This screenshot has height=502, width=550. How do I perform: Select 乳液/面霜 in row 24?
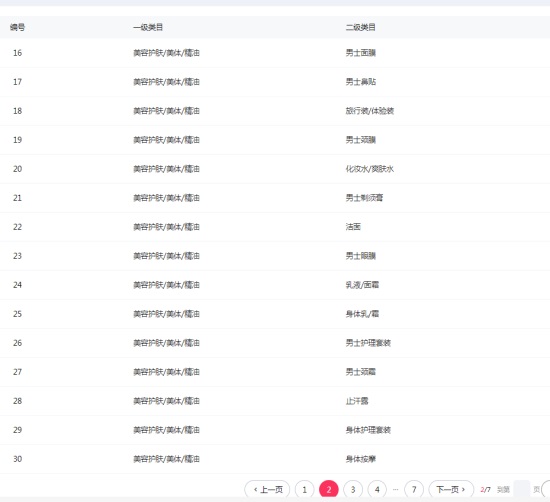pyautogui.click(x=362, y=285)
